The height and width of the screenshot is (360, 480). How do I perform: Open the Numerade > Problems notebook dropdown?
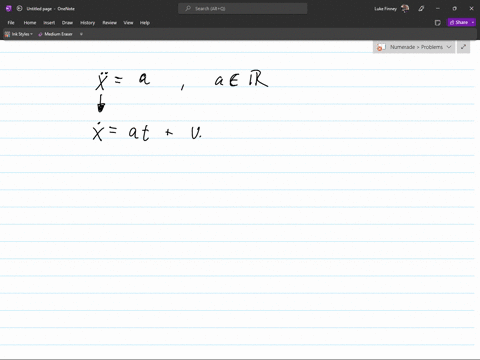pyautogui.click(x=414, y=47)
